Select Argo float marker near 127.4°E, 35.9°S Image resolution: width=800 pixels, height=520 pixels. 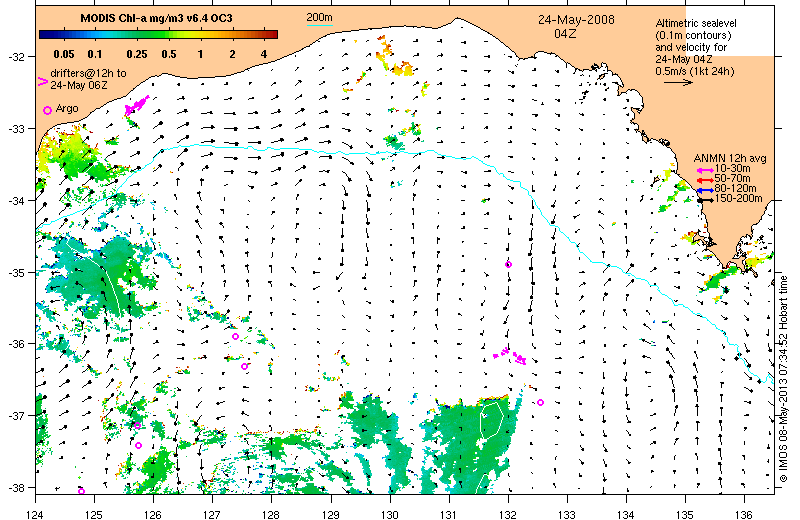coord(235,336)
